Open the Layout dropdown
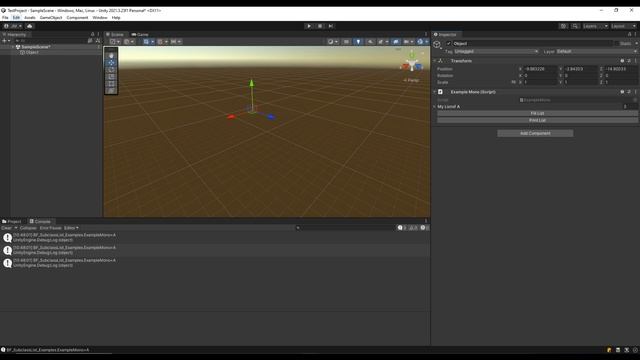Viewport: 640px width, 360px height. coord(624,26)
